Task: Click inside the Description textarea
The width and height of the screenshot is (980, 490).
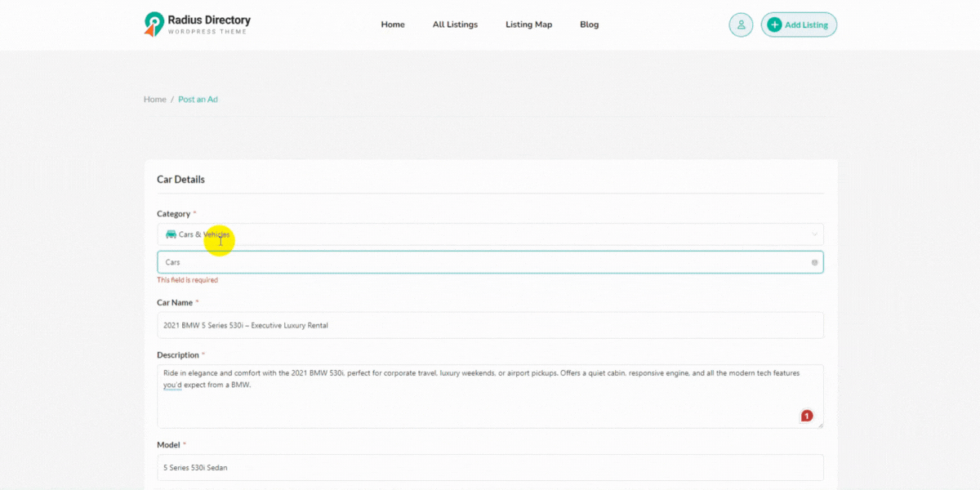Action: pos(490,396)
